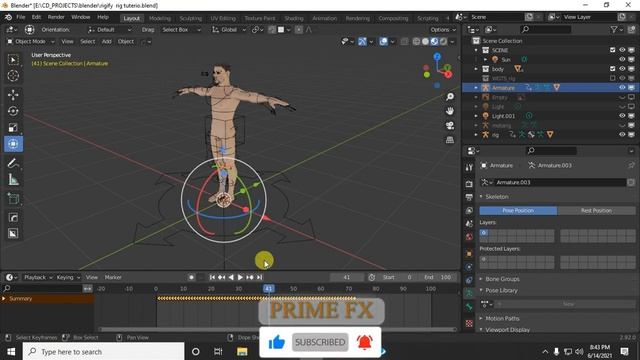Open the Select Box drag dropdown
The width and height of the screenshot is (640, 360).
click(181, 29)
